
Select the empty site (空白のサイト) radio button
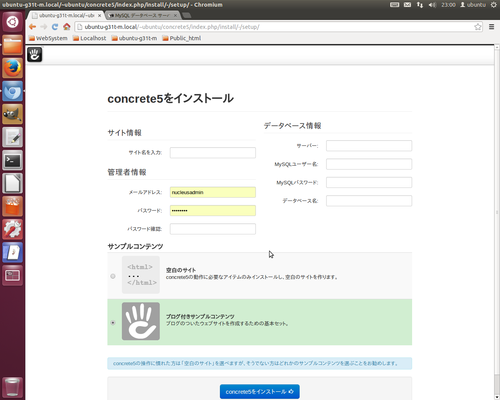(x=113, y=276)
